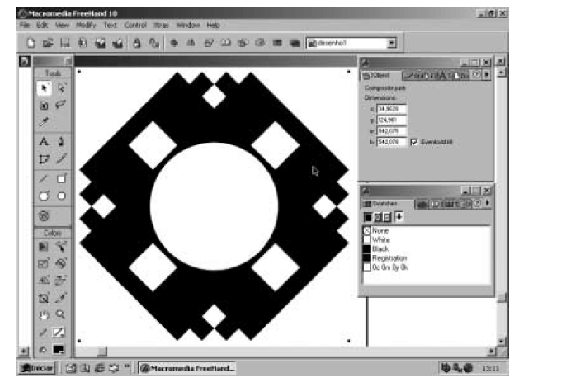Screen dimensions: 566x392
Task: Pick the Rectangle tool
Action: [x=62, y=177]
